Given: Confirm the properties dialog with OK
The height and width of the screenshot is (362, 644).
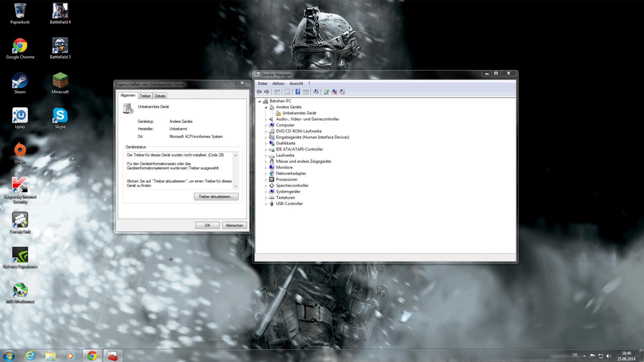Looking at the screenshot, I should 207,225.
